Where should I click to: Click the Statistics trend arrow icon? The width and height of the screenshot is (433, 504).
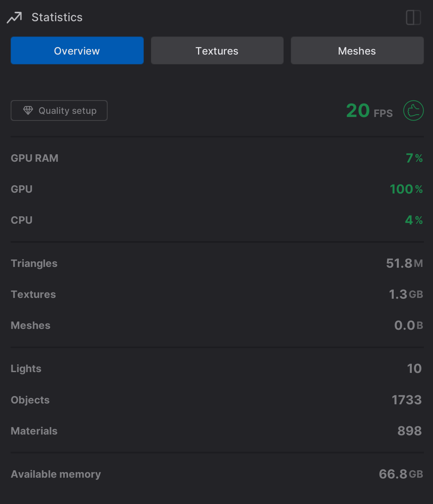(15, 18)
